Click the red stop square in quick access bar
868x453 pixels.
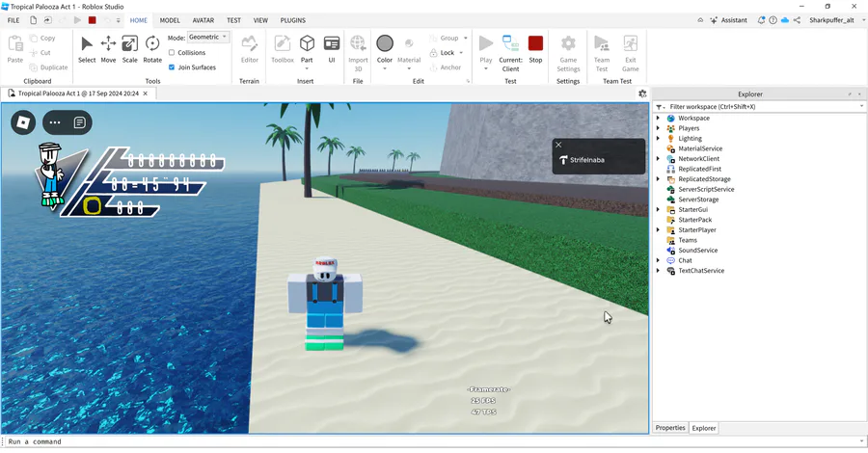pos(92,20)
